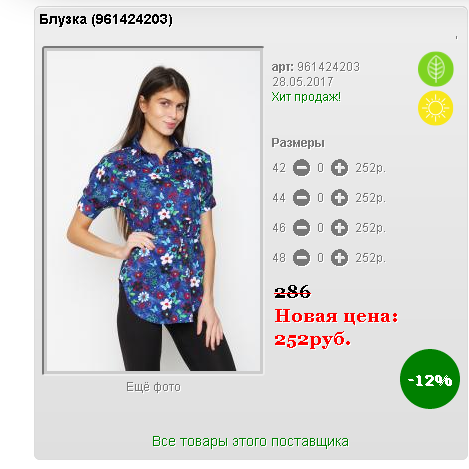
Task: Click the green leaf badge icon
Action: [x=436, y=69]
